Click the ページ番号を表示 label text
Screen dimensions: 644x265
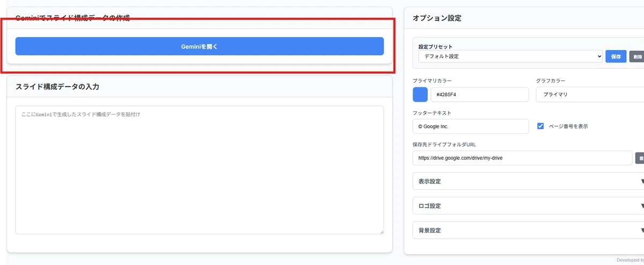568,126
